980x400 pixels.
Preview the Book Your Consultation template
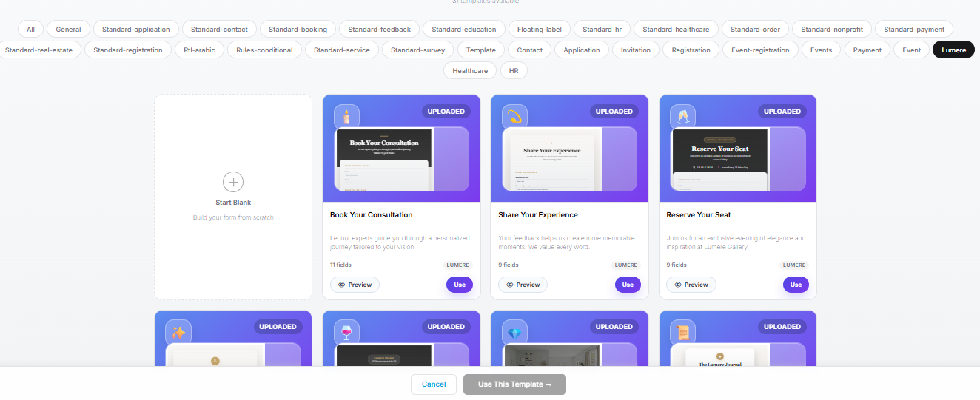355,285
